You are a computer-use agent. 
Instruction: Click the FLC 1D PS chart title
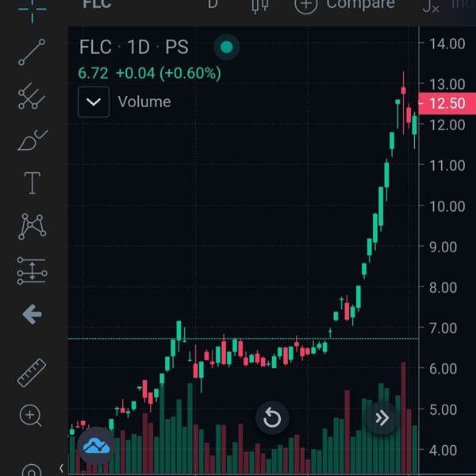pyautogui.click(x=134, y=47)
